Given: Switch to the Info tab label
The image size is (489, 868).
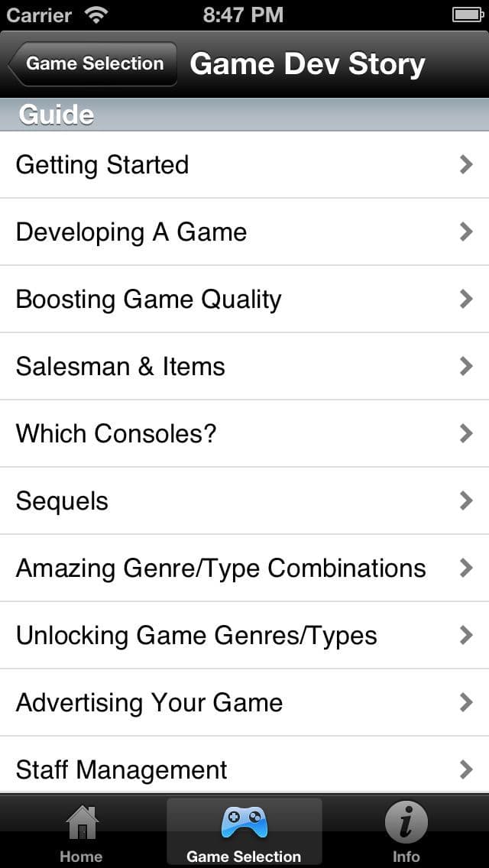Looking at the screenshot, I should [406, 857].
